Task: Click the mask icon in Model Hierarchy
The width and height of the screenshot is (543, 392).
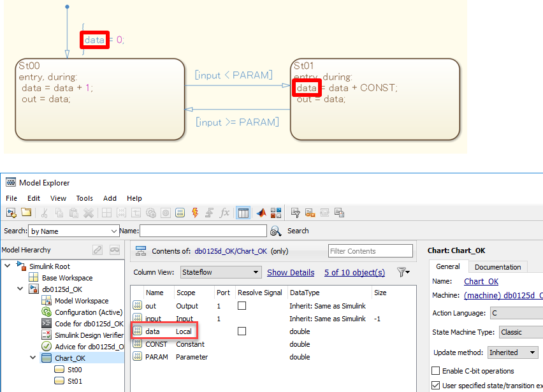Action: coord(115,250)
